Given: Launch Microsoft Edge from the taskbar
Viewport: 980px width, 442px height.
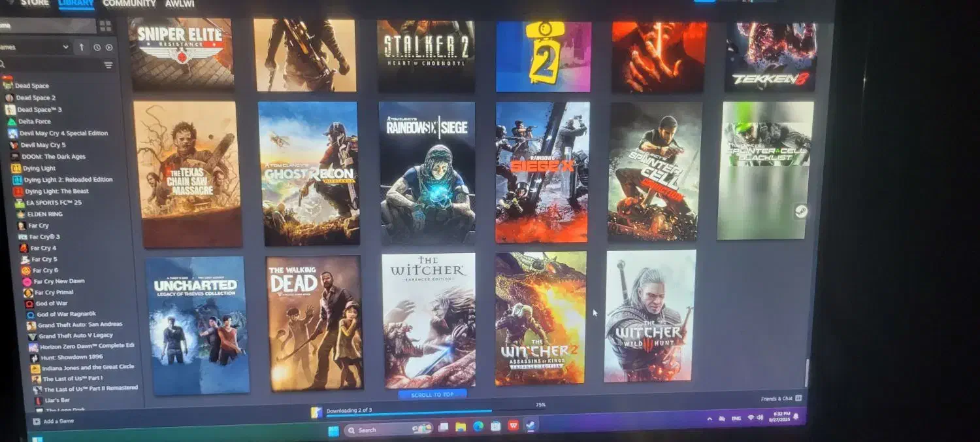Looking at the screenshot, I should (x=478, y=426).
